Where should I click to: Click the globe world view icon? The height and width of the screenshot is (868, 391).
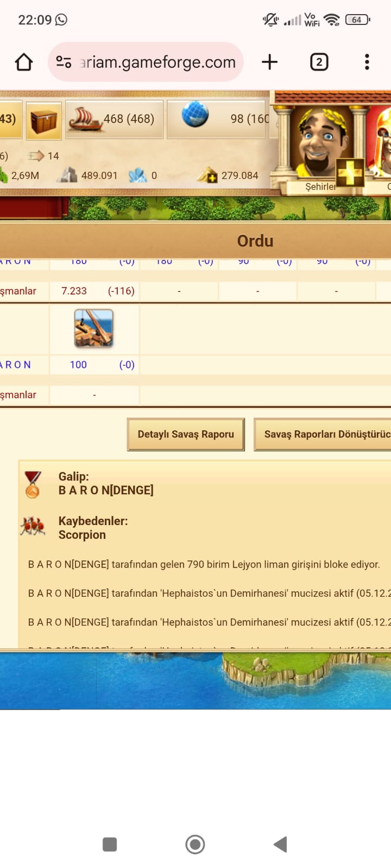point(195,114)
